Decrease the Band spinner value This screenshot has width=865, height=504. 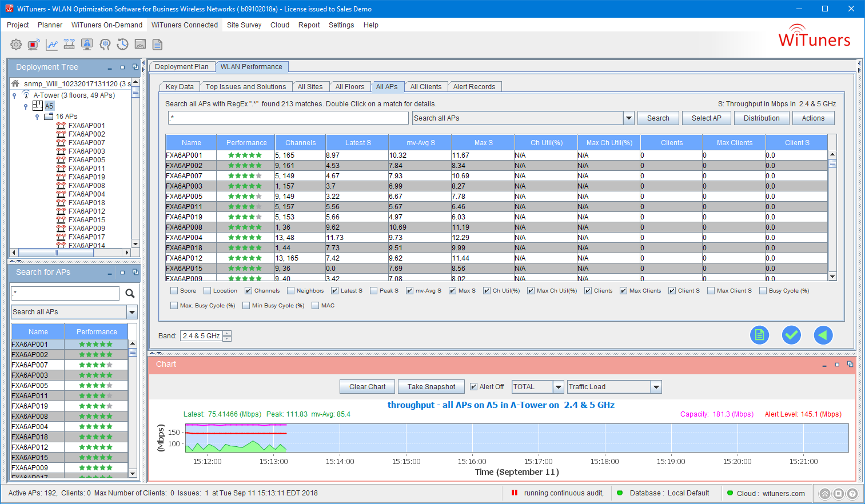[x=227, y=338]
